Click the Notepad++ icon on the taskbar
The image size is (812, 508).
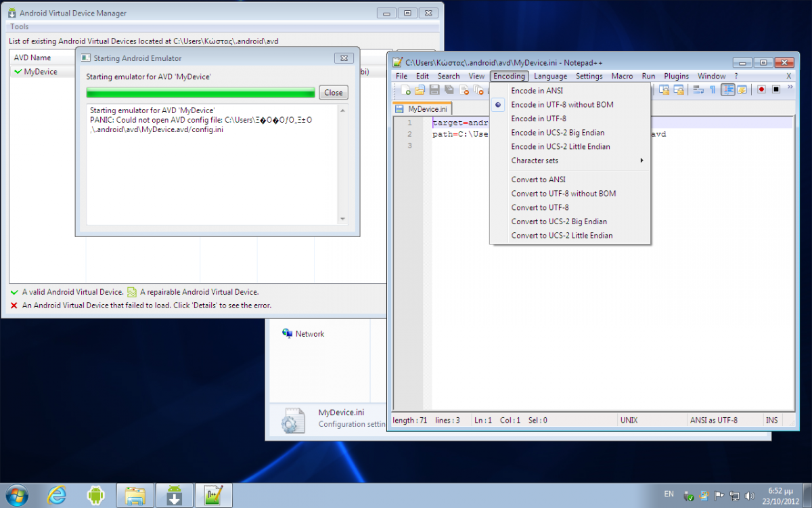pos(214,496)
